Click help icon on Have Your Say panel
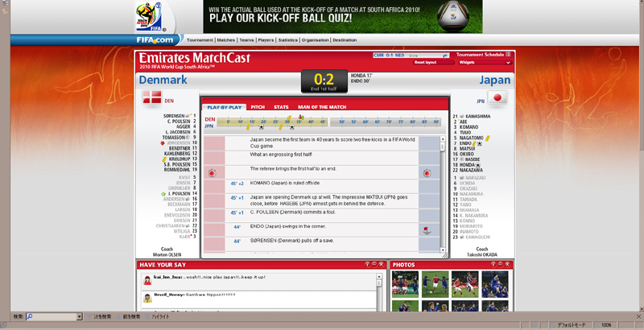 367,264
